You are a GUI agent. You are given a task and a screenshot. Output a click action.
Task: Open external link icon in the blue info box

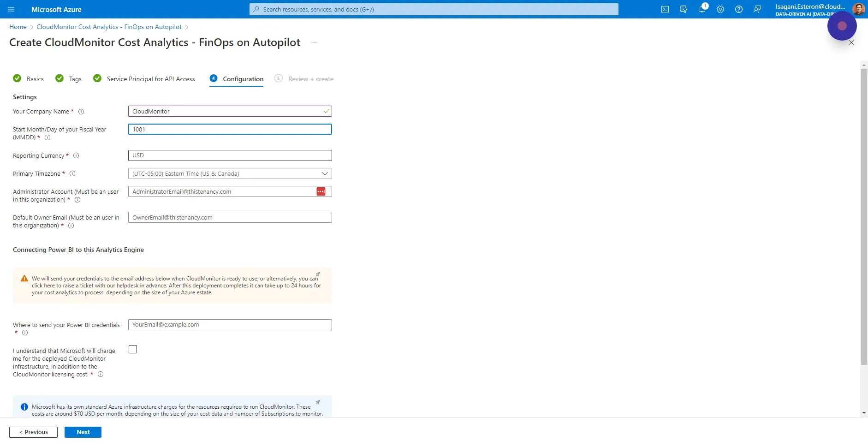pos(318,402)
